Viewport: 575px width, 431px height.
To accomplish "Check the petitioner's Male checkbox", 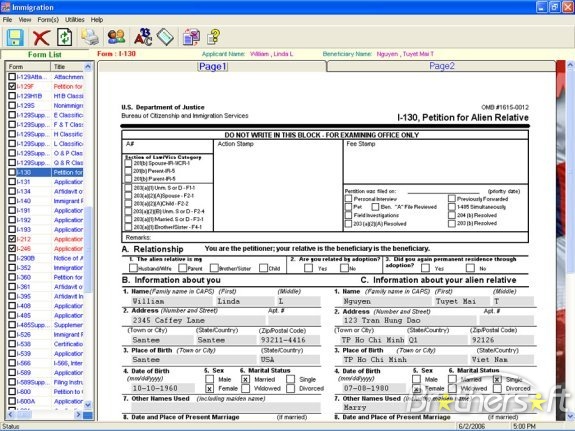I will click(209, 379).
